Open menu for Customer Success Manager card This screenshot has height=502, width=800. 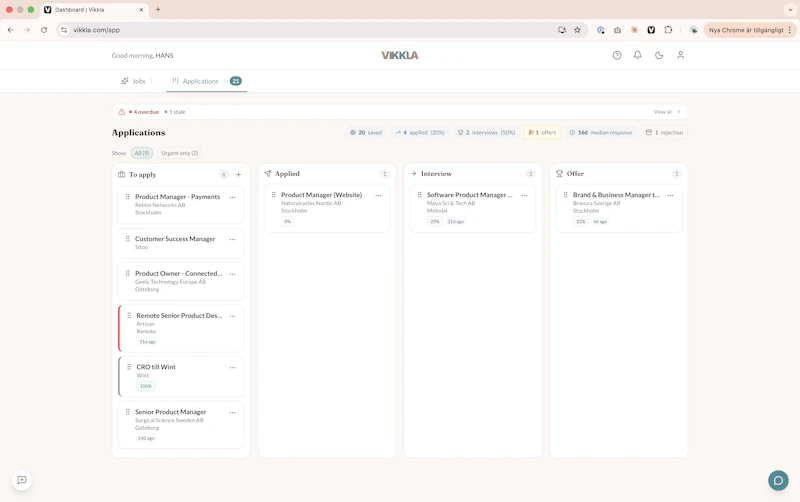(x=233, y=239)
